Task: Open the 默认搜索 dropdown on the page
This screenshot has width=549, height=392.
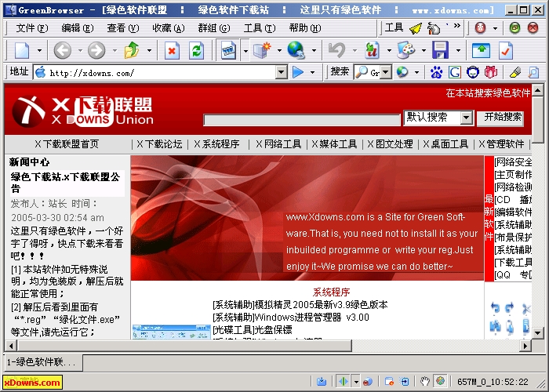Action: coord(467,118)
